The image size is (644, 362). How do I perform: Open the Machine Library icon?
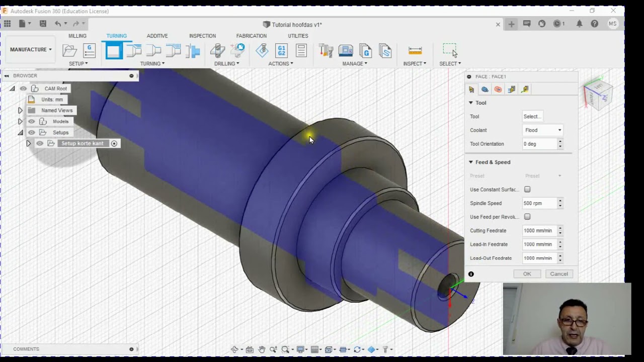[x=346, y=51]
